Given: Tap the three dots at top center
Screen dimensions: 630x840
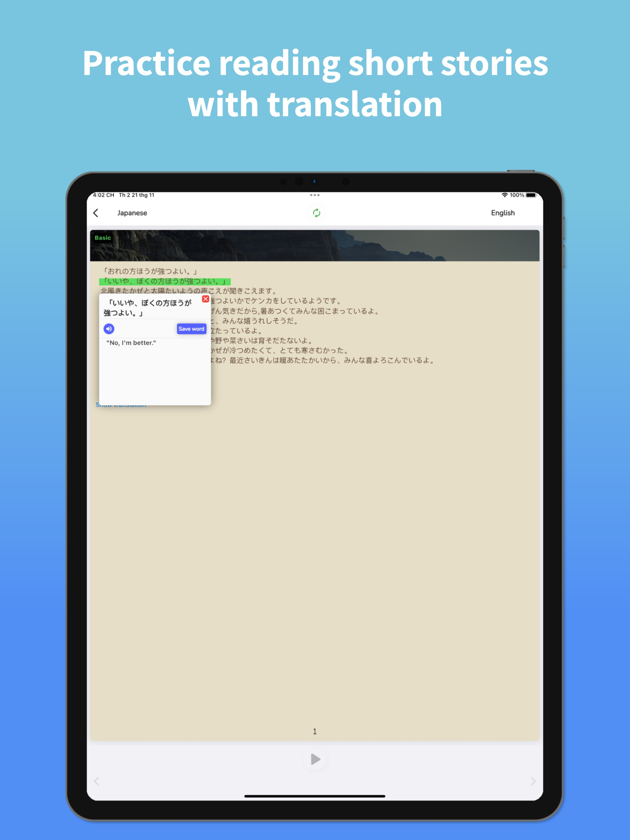Looking at the screenshot, I should (x=315, y=195).
